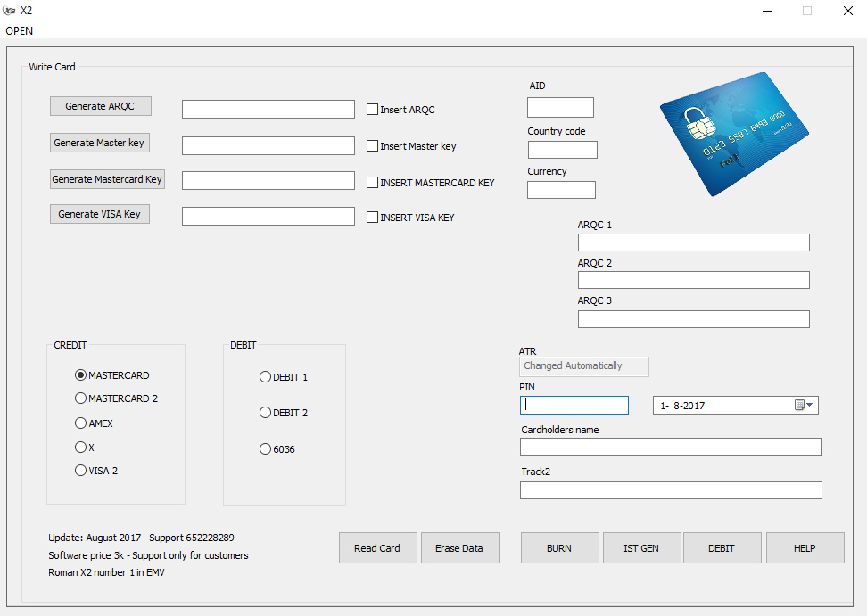This screenshot has width=867, height=616.
Task: Open the OPEN menu
Action: click(20, 31)
